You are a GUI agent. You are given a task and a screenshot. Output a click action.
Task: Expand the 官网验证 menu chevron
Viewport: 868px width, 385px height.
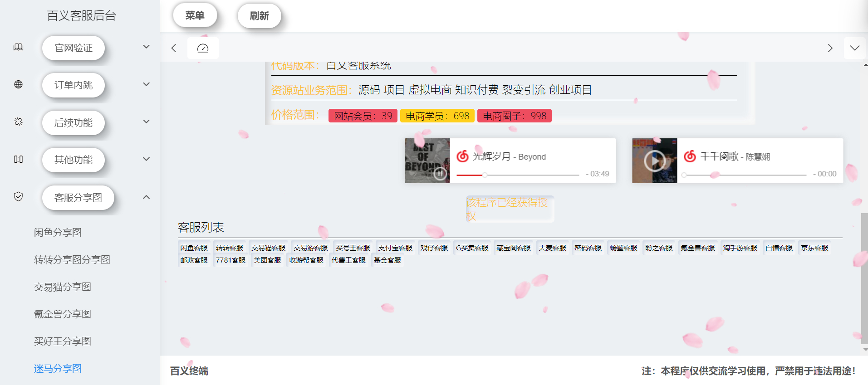point(146,47)
